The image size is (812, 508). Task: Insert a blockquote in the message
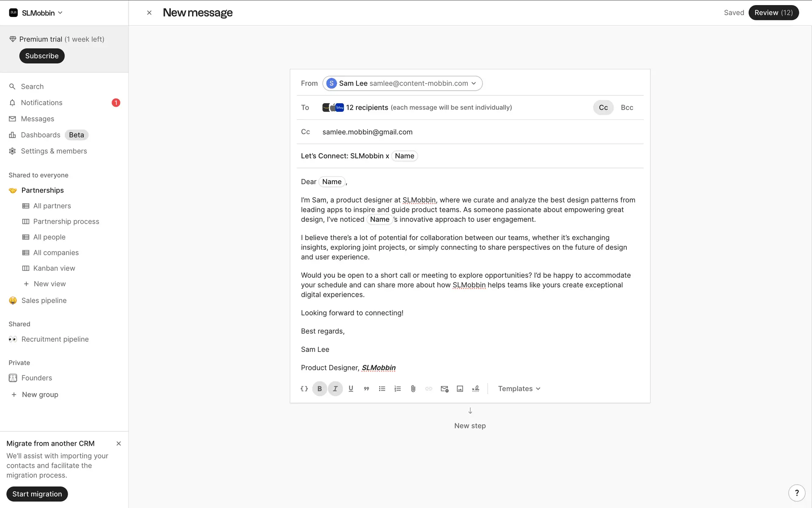366,389
